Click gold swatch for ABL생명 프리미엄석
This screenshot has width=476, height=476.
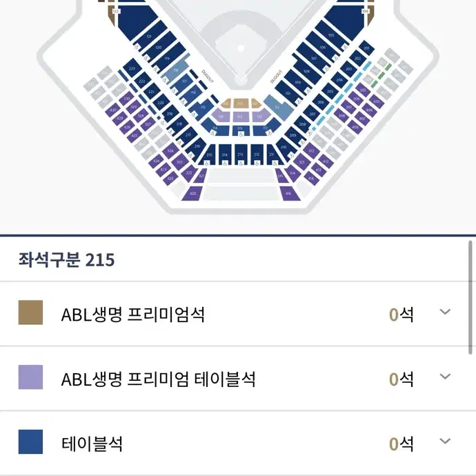[30, 313]
